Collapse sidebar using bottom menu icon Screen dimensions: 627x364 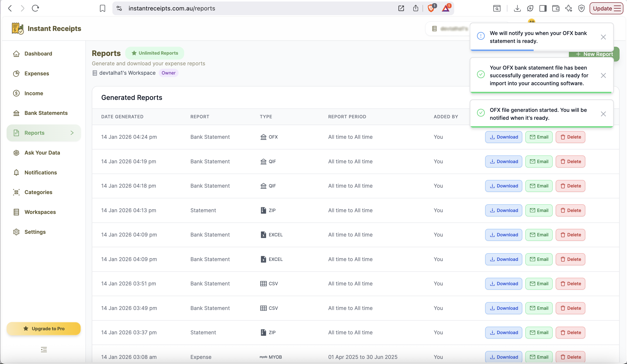coord(44,349)
